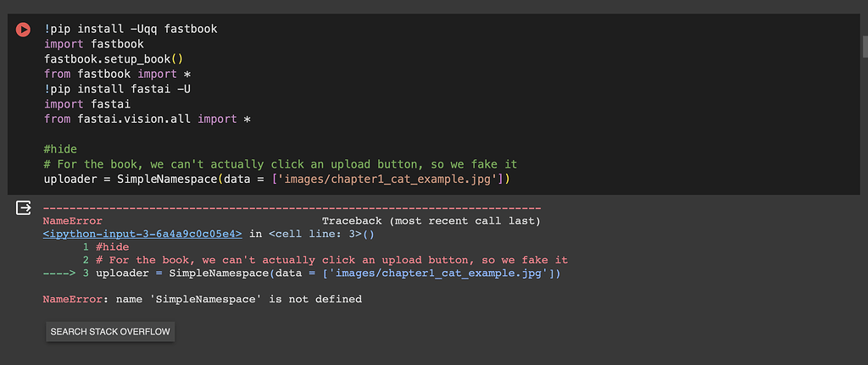Image resolution: width=868 pixels, height=365 pixels.
Task: Click the green upload button comment in editor
Action: point(280,164)
